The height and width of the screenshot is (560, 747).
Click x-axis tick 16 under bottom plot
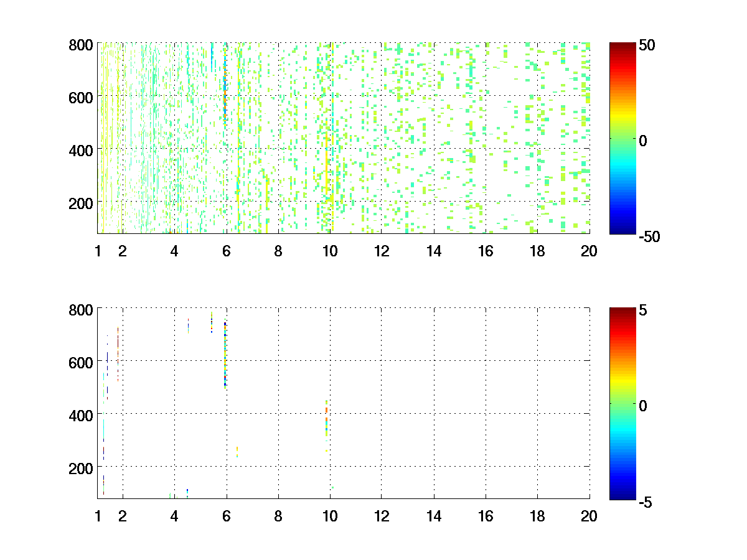click(x=486, y=516)
